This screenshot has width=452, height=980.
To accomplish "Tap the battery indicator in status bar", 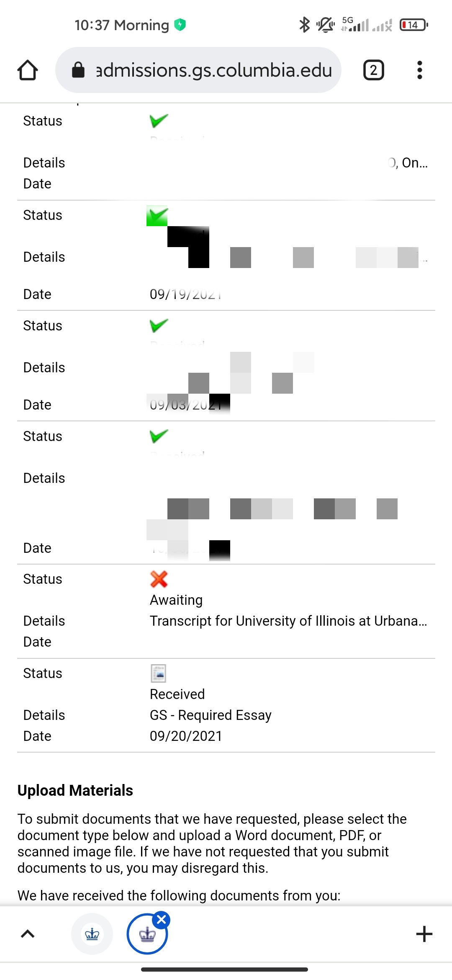I will pyautogui.click(x=413, y=25).
